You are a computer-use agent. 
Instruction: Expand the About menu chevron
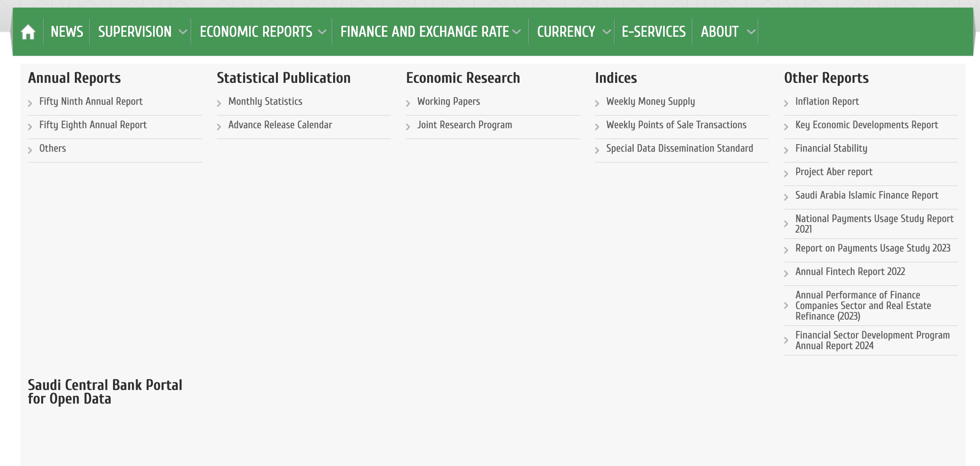click(x=751, y=32)
